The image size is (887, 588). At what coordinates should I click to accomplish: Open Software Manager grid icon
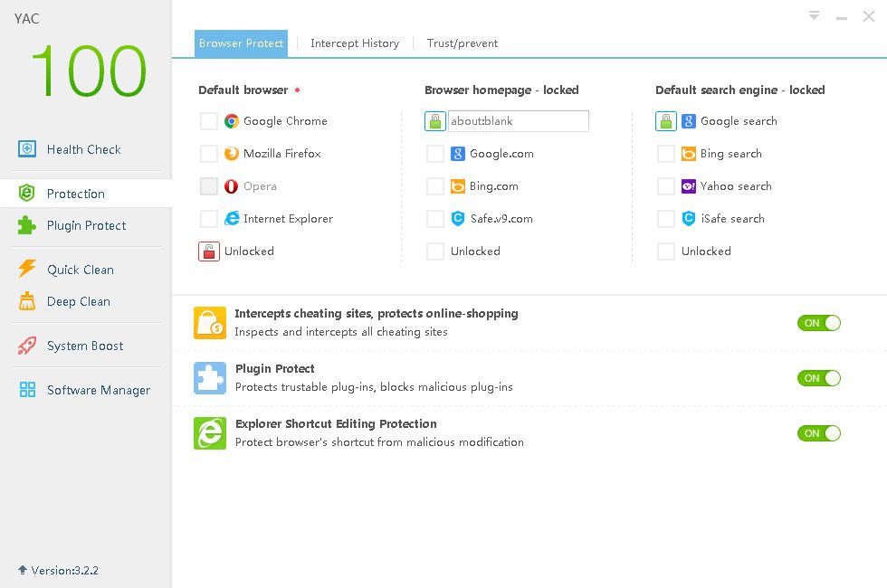27,390
